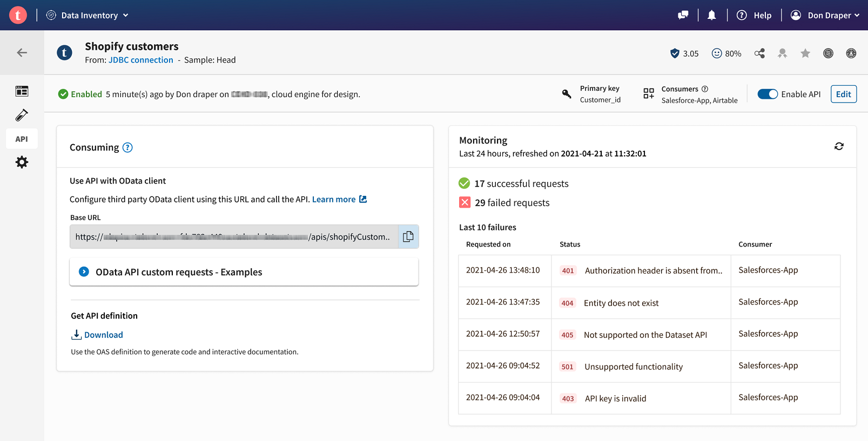Click the back arrow icon
This screenshot has height=441, width=868.
tap(22, 52)
